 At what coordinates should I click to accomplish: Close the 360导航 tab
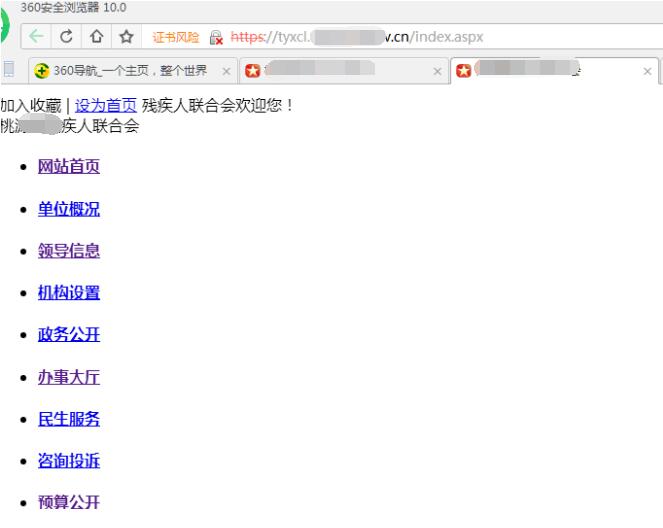(226, 72)
